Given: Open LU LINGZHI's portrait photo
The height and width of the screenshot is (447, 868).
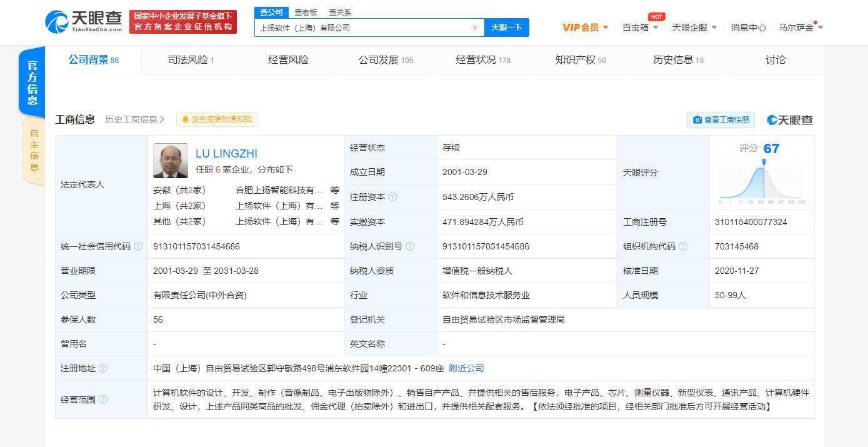Looking at the screenshot, I should click(x=170, y=161).
